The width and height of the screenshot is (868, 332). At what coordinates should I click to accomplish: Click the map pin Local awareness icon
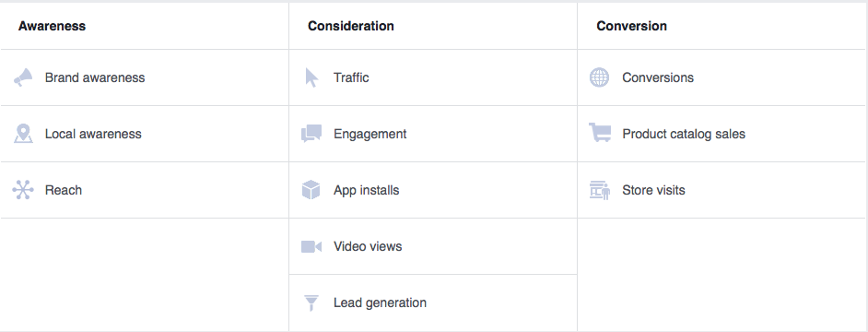click(23, 134)
